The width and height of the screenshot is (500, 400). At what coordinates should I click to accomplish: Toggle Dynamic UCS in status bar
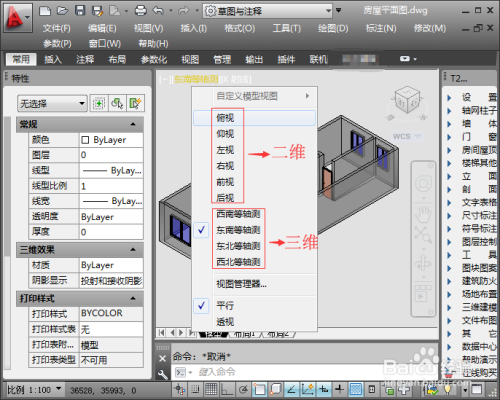pos(307,389)
